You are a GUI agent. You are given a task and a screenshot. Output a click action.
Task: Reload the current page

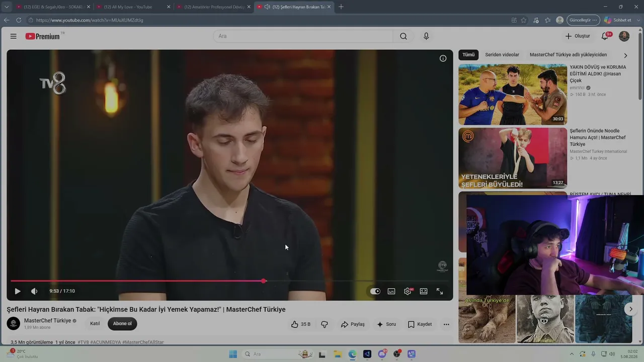(x=19, y=20)
